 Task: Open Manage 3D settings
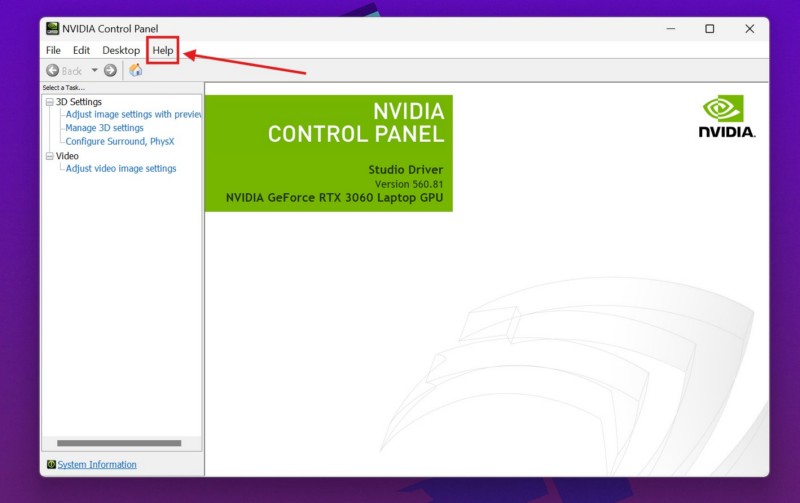[x=105, y=128]
